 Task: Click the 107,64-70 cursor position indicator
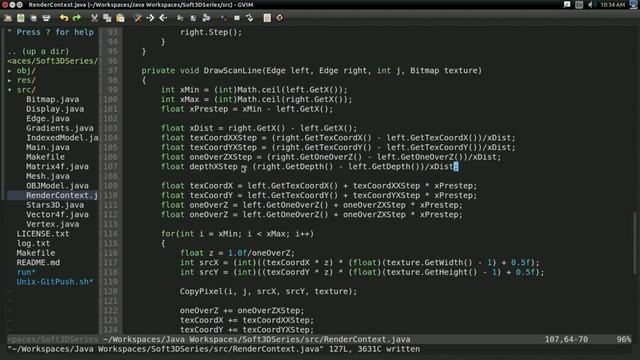566,340
